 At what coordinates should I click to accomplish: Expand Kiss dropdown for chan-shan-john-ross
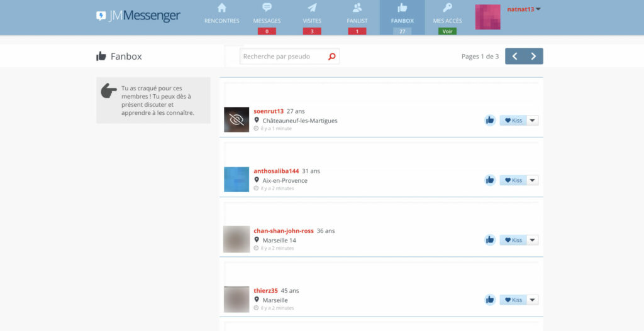click(x=533, y=241)
